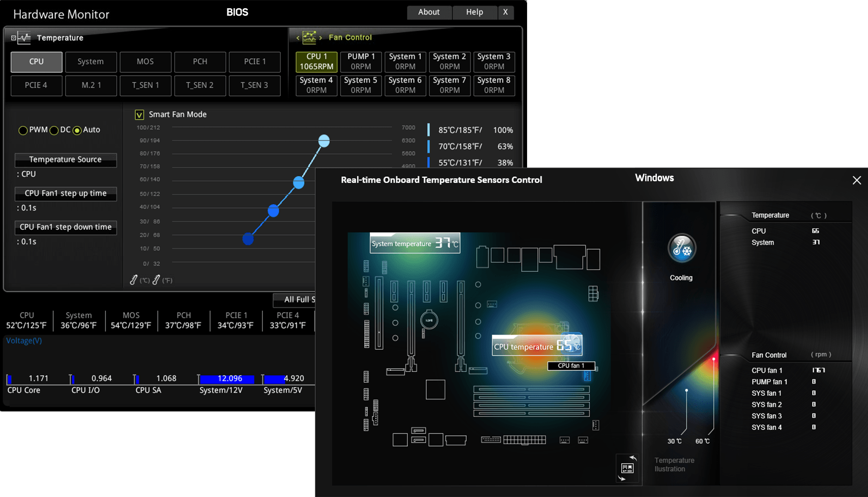Select the System 4 fan button
Viewport: 868px width, 497px height.
pyautogui.click(x=316, y=85)
